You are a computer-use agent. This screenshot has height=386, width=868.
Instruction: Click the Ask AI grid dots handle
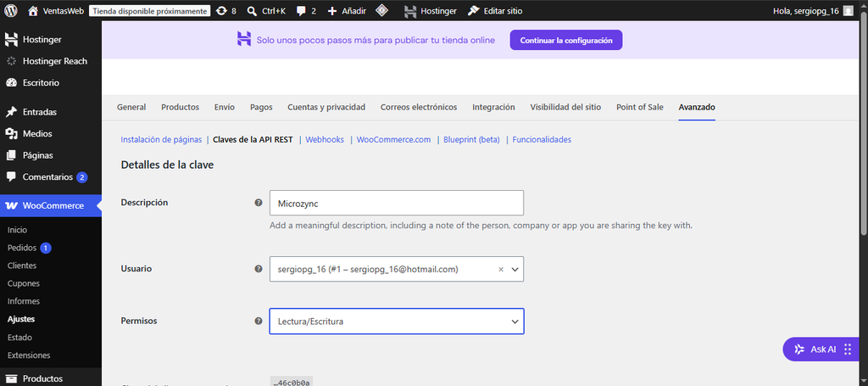[x=848, y=350]
